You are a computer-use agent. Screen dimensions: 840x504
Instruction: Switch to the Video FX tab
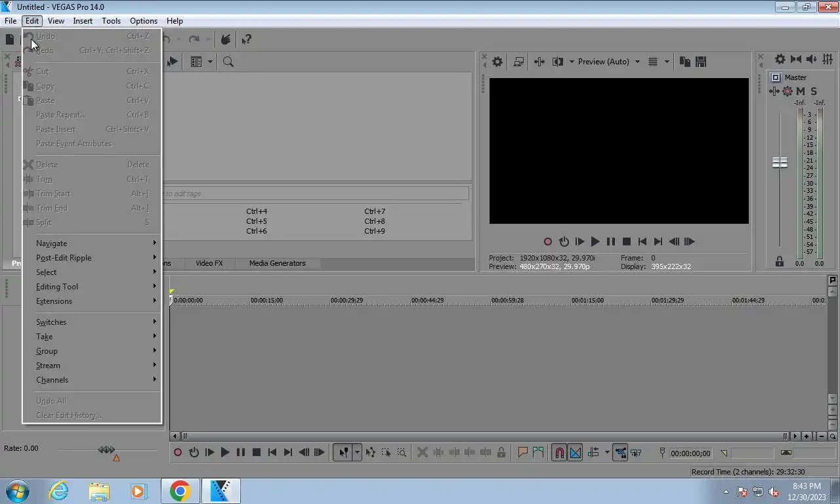tap(209, 263)
